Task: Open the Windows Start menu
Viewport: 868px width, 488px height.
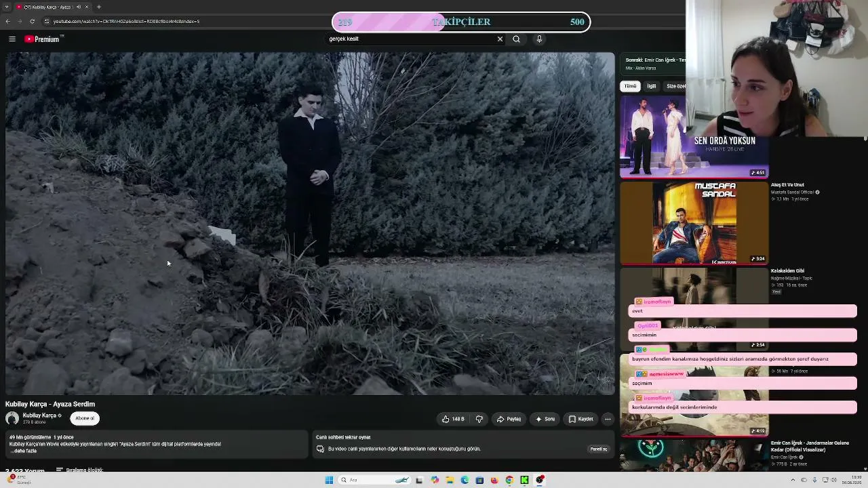Action: tap(329, 480)
